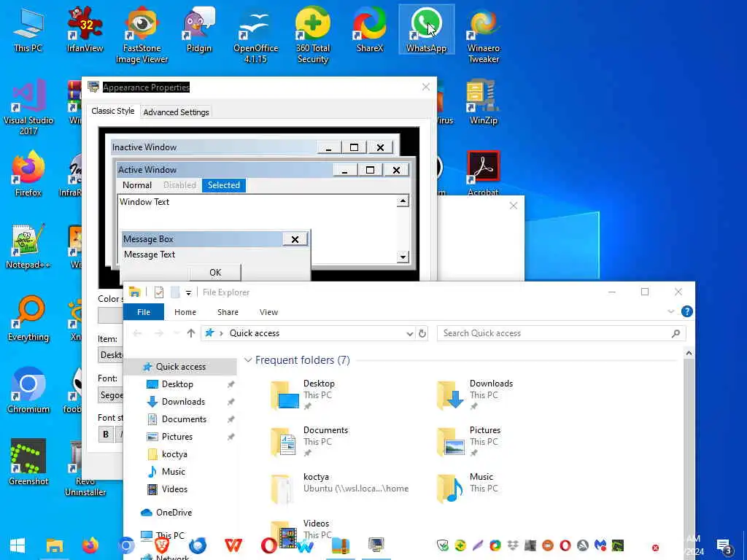Expand the File Explorer ribbon chevron
This screenshot has width=747, height=560.
pos(671,311)
